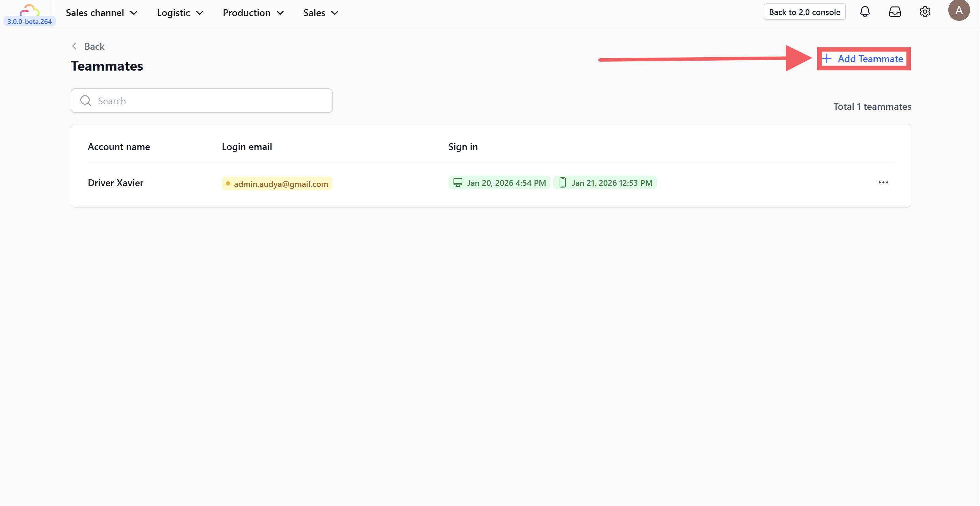Click the mobile sign-in phone icon

[x=562, y=183]
